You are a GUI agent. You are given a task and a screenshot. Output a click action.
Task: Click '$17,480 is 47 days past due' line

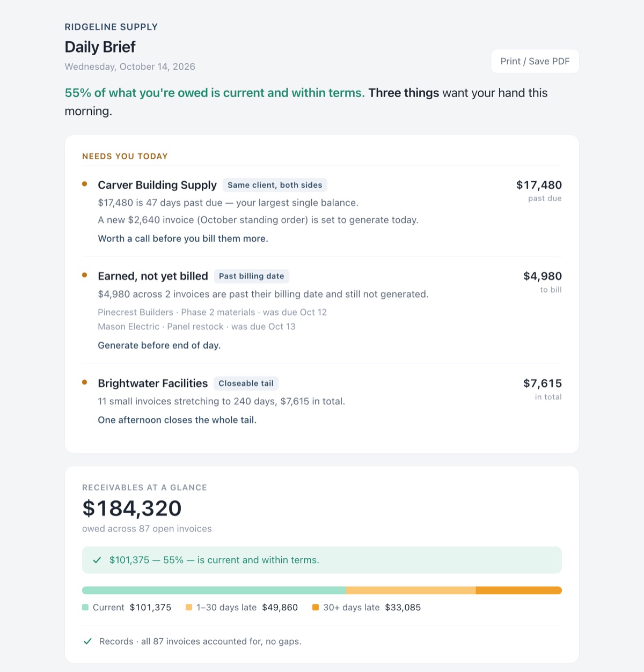pyautogui.click(x=228, y=203)
